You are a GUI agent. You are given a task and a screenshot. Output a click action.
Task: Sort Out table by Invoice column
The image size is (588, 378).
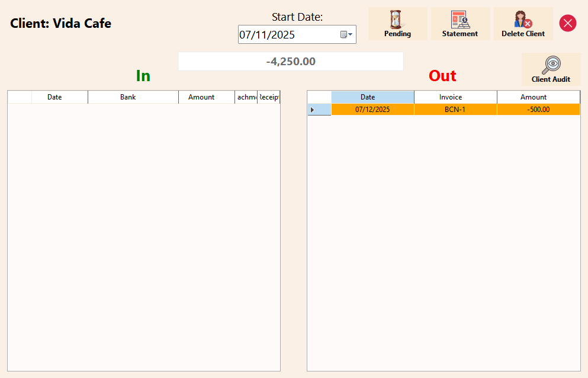[x=455, y=97]
